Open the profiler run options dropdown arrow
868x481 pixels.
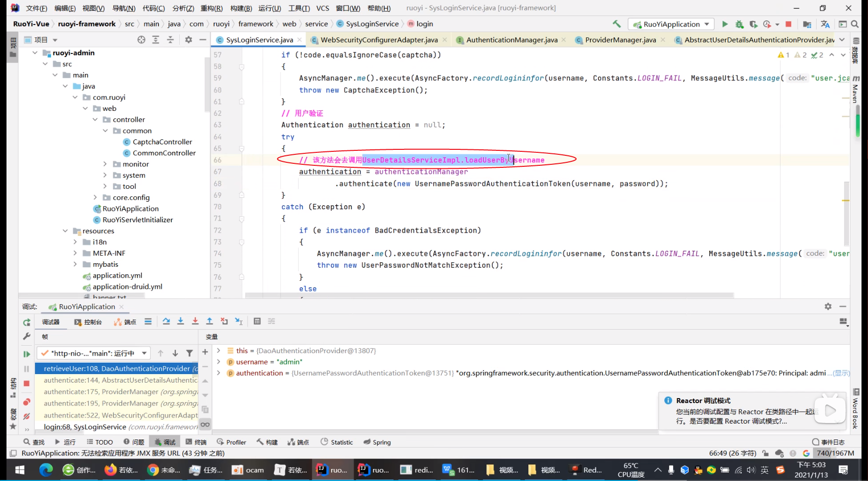click(x=777, y=24)
